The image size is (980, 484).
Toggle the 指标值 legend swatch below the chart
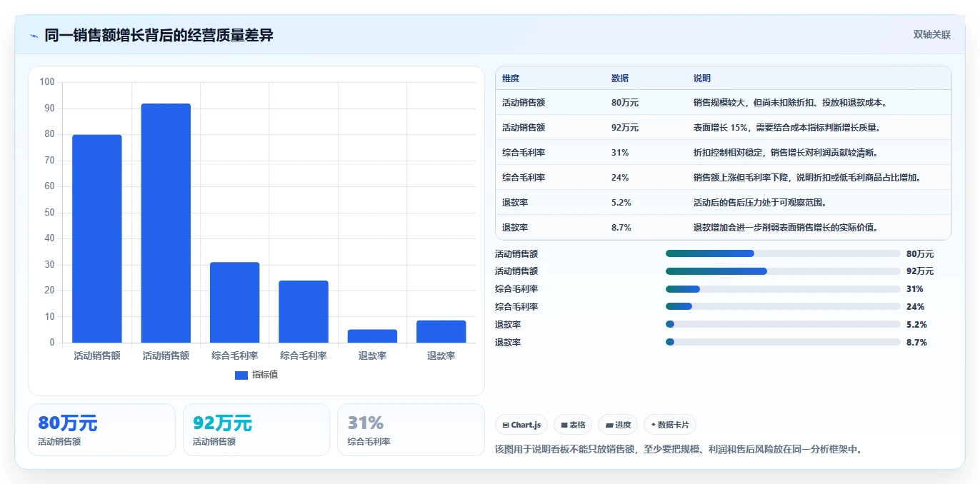(241, 375)
